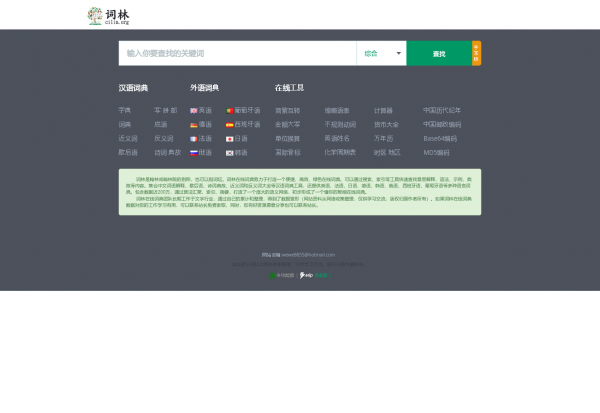The image size is (600, 413).
Task: Open the 综合 search category dropdown
Action: (x=382, y=53)
